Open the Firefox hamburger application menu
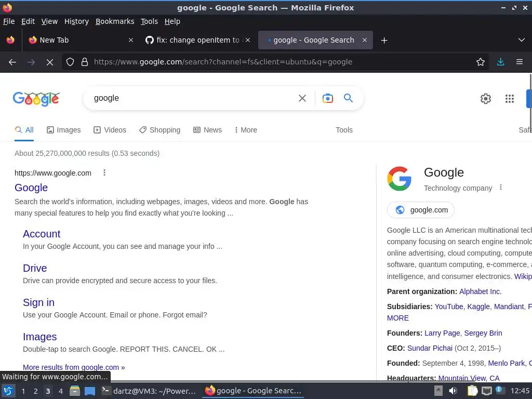 click(520, 62)
